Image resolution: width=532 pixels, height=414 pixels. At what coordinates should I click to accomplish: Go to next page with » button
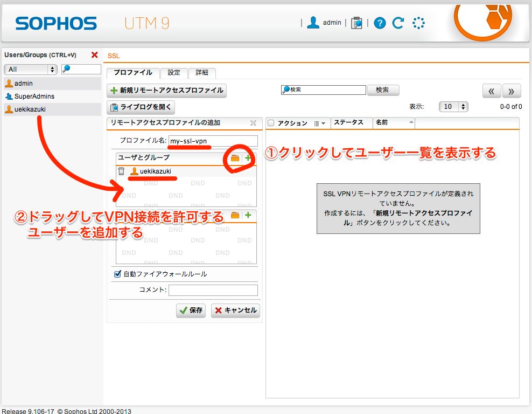(512, 91)
